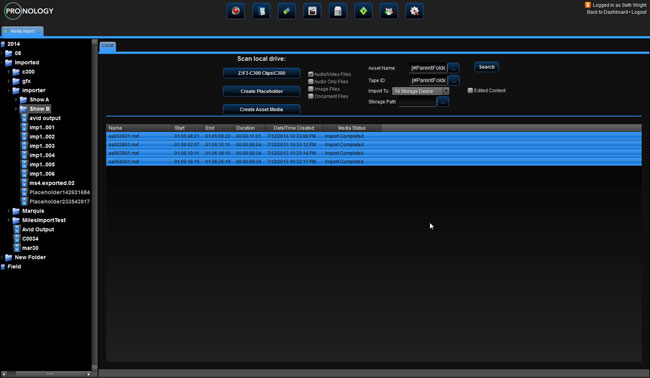Click the icon next to Field
Image resolution: width=650 pixels, height=378 pixels.
coord(3,267)
